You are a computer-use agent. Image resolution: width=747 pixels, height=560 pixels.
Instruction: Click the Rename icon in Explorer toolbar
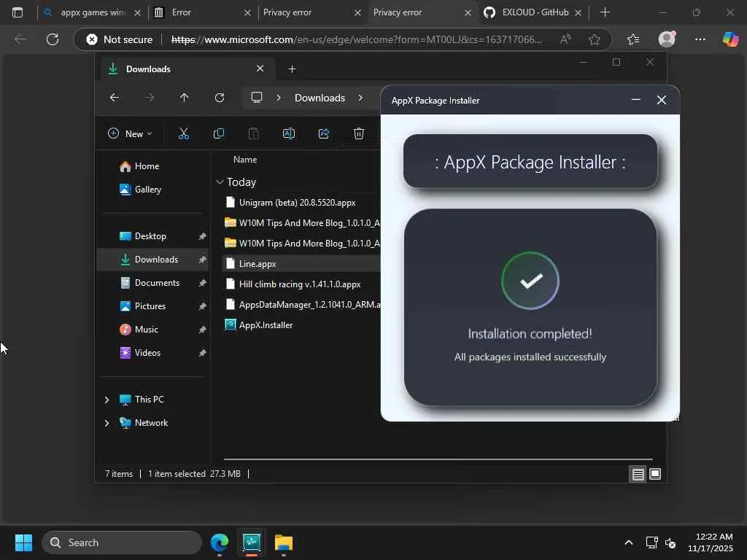tap(288, 133)
